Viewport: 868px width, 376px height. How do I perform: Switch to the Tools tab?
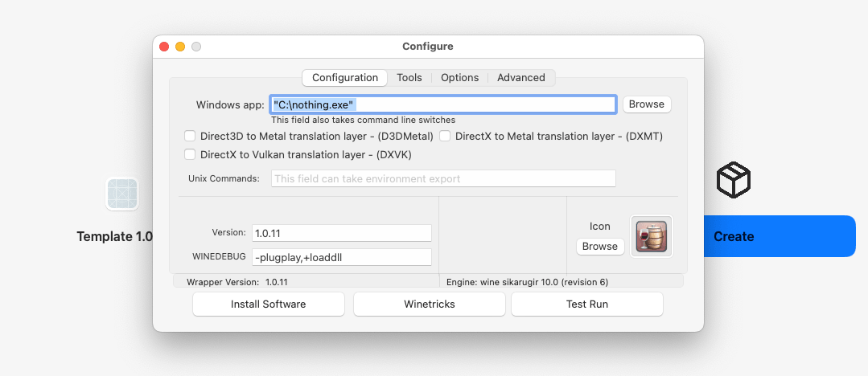point(409,78)
